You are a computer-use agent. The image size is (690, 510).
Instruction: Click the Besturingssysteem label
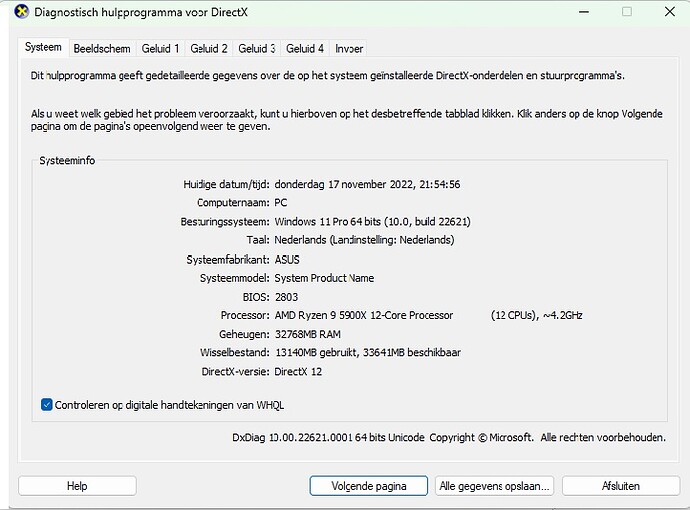coord(225,221)
